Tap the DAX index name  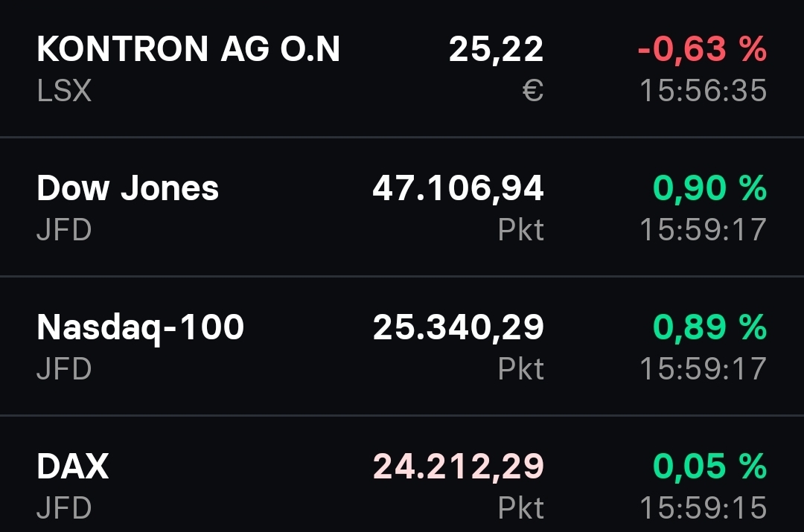pyautogui.click(x=72, y=467)
